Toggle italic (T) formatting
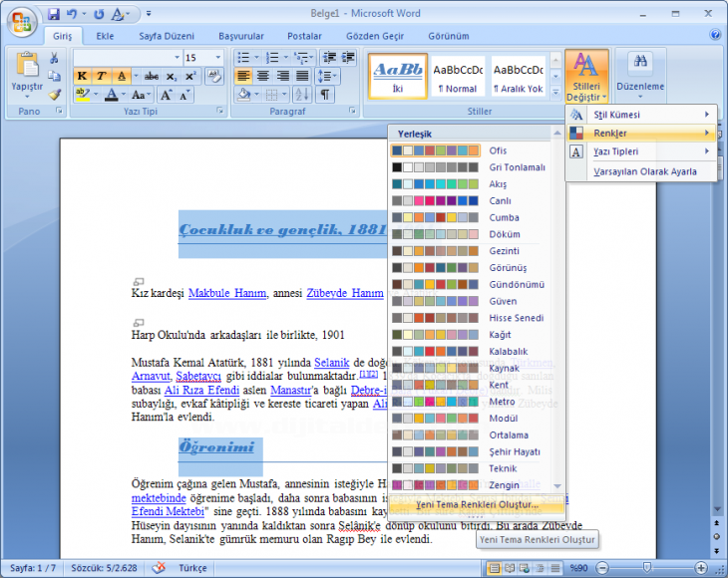This screenshot has height=578, width=728. [x=101, y=76]
